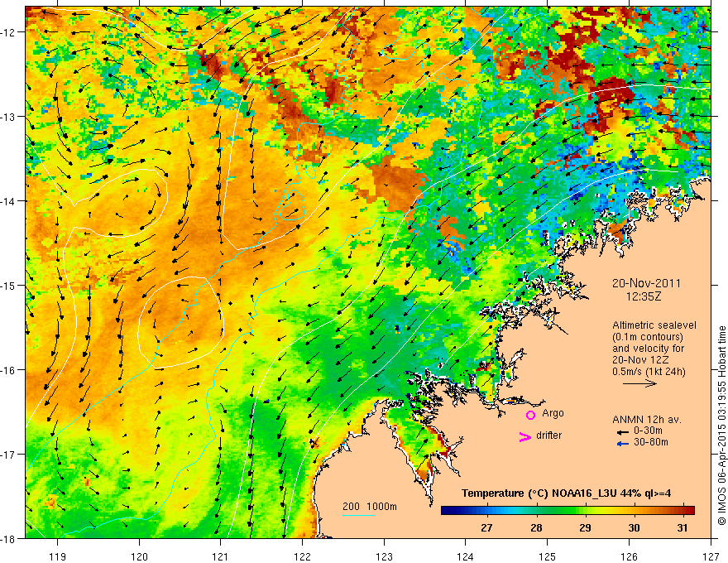Click the color bar value 31

(x=682, y=527)
